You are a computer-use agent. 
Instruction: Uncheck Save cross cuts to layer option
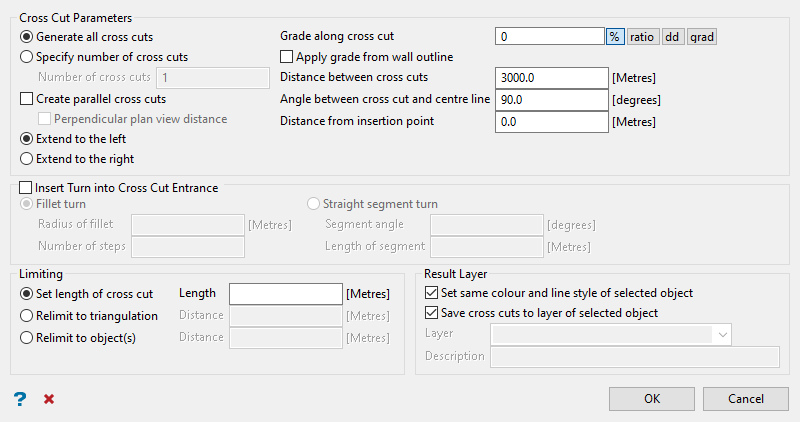(432, 313)
